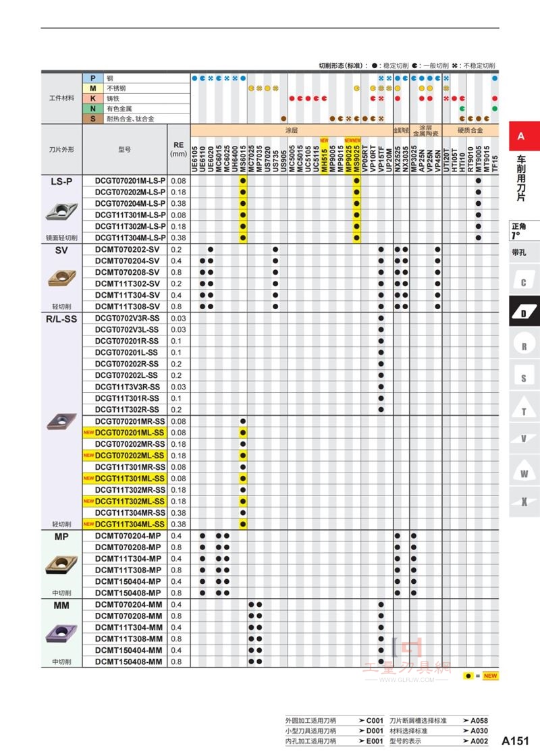540x756 pixels.
Task: Click the blue P steel material swatch
Action: click(x=93, y=78)
